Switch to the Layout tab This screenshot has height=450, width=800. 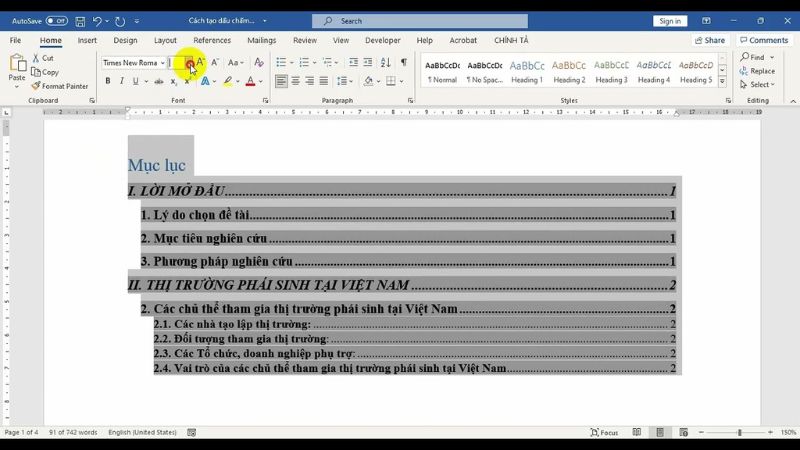(x=165, y=41)
